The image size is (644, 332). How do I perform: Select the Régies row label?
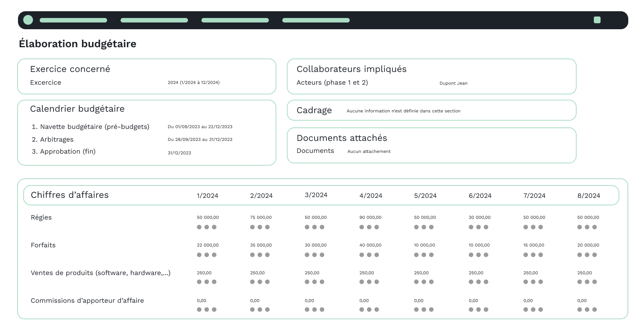tap(41, 217)
